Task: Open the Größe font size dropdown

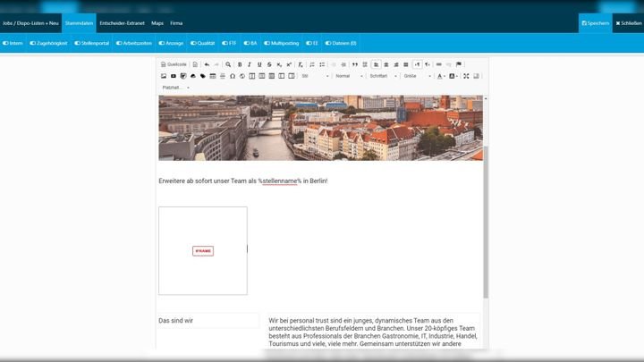Action: tap(418, 76)
